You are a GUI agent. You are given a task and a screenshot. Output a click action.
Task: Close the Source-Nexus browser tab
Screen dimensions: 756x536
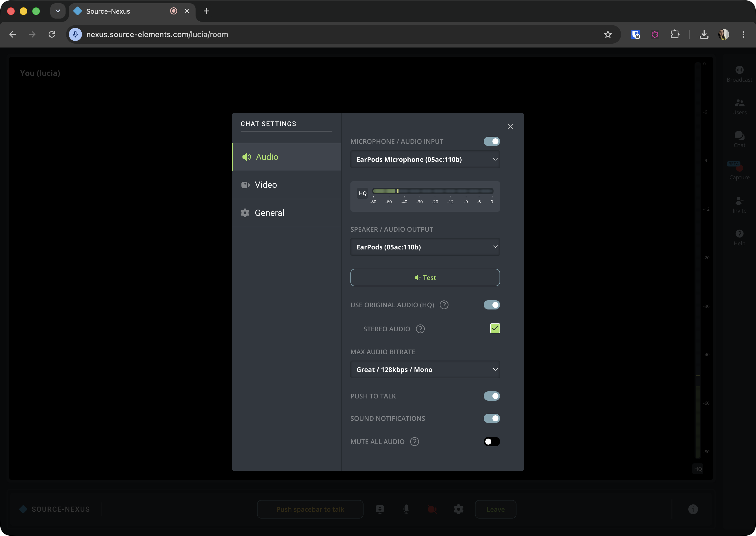[187, 11]
